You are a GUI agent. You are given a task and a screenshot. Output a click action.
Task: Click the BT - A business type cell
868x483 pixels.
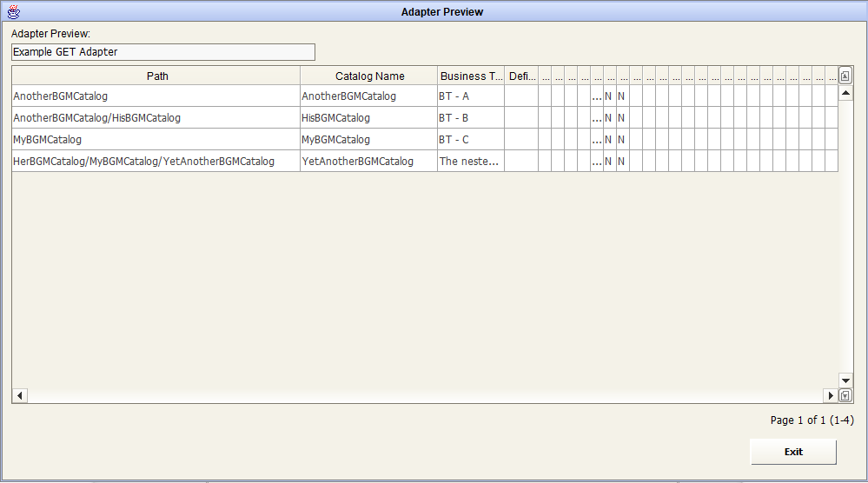tap(471, 96)
